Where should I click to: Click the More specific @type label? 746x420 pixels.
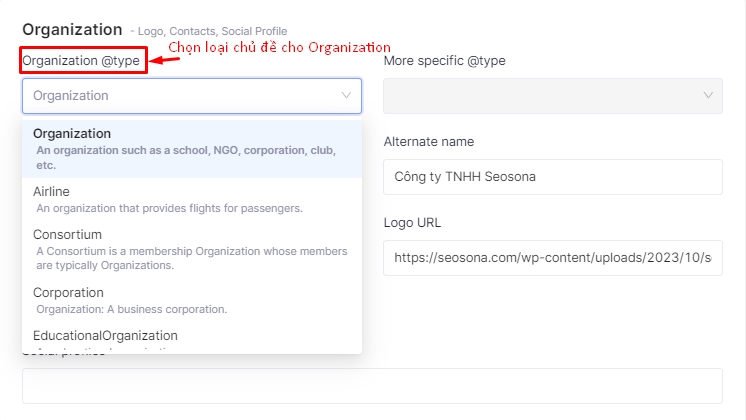coord(444,61)
